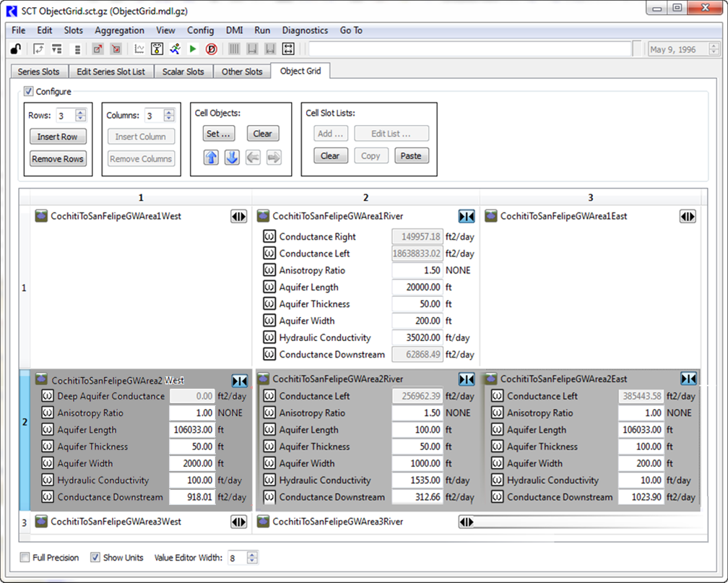Screen dimensions: 728x583
Task: Click the red circled D icon
Action: [212, 49]
